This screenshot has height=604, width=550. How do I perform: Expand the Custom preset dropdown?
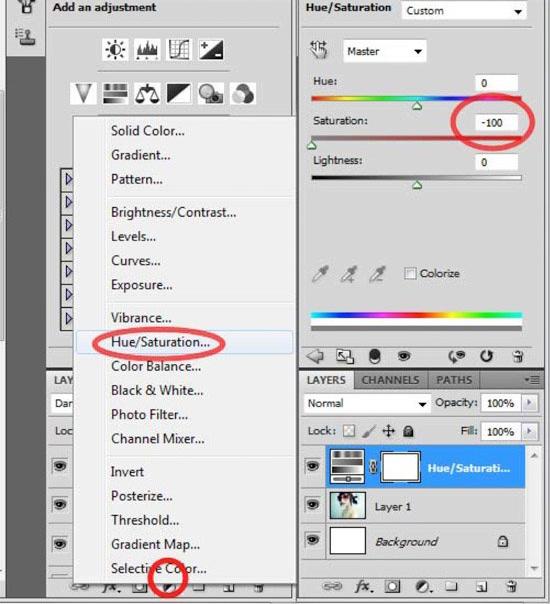coord(464,11)
